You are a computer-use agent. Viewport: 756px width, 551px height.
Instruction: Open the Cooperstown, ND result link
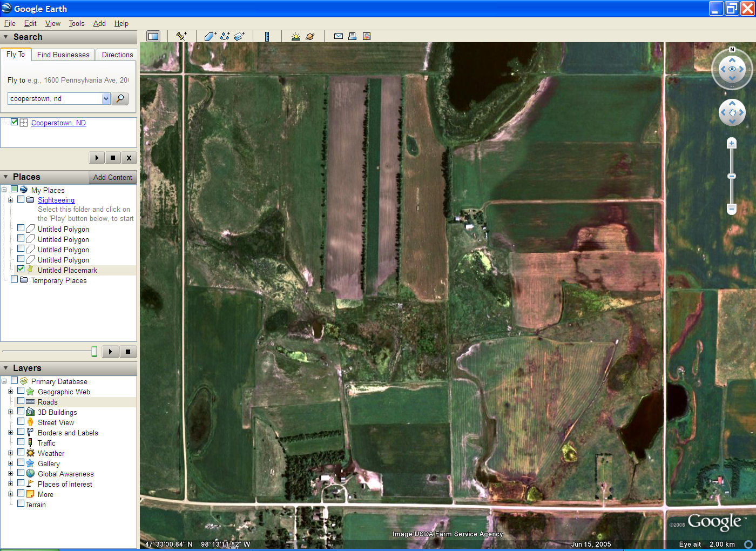coord(58,123)
